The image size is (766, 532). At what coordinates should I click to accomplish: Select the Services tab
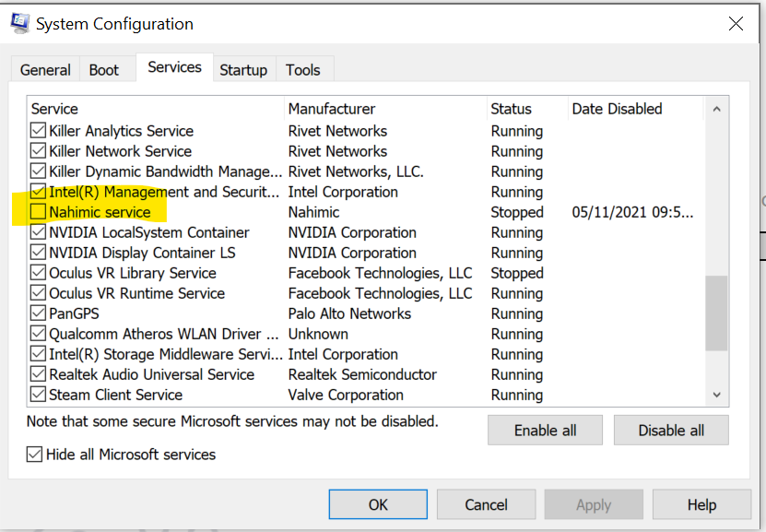coord(174,67)
